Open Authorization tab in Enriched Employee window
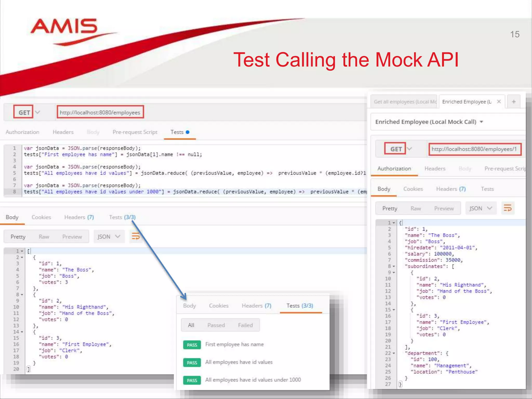 click(x=394, y=169)
